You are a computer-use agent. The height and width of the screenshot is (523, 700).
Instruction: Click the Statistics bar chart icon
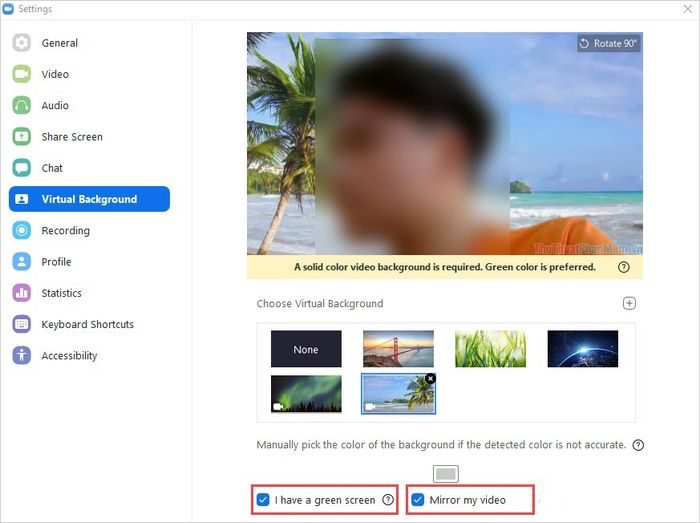point(21,293)
